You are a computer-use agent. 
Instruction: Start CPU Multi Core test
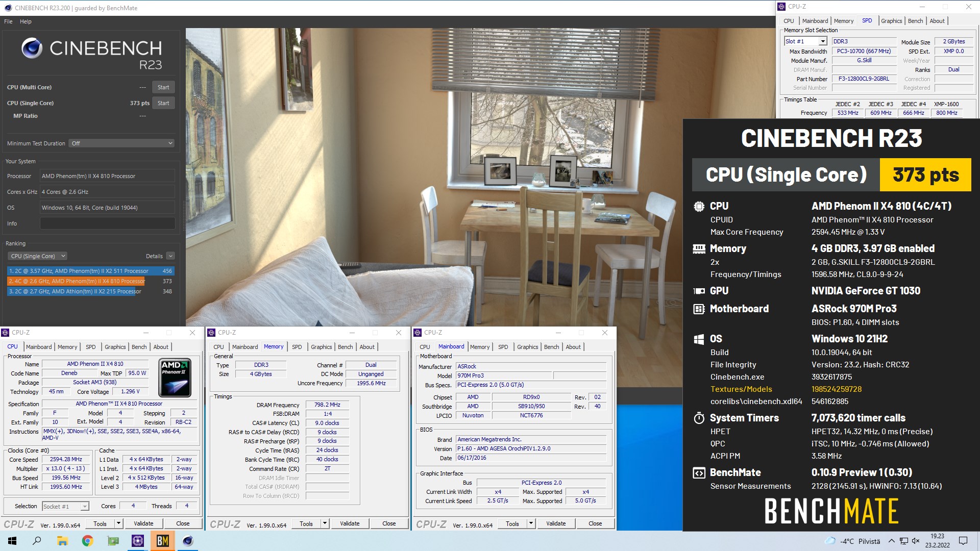point(163,87)
